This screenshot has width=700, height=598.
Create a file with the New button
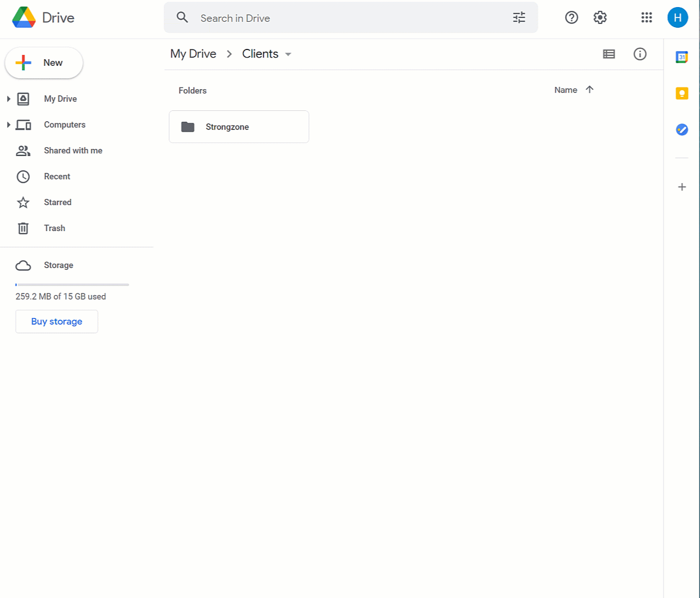tap(44, 63)
